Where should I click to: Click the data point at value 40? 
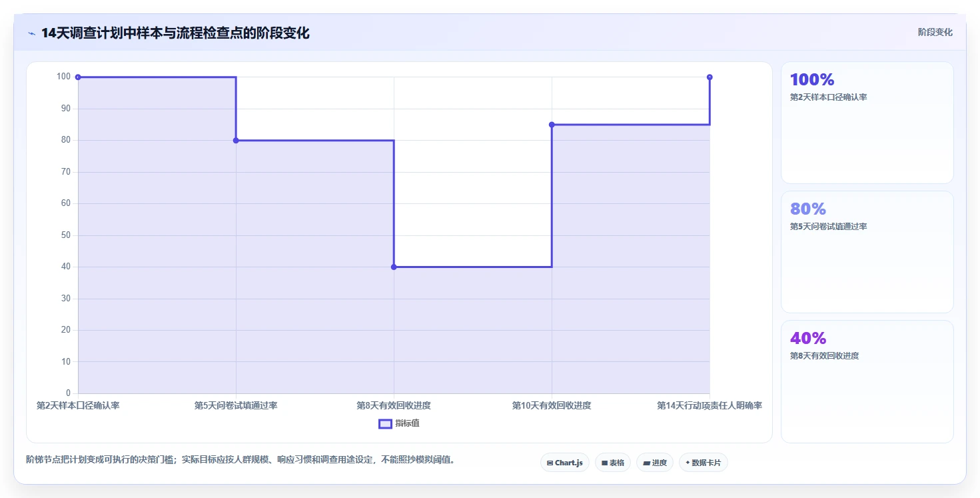[x=394, y=267]
